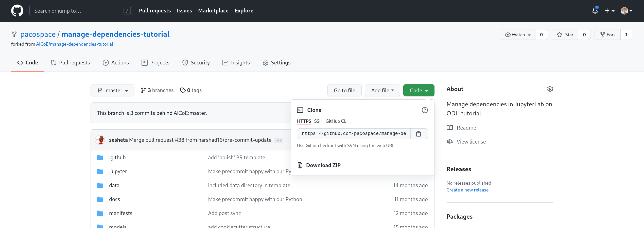The height and width of the screenshot is (228, 644).
Task: Open the notifications bell
Action: (595, 11)
